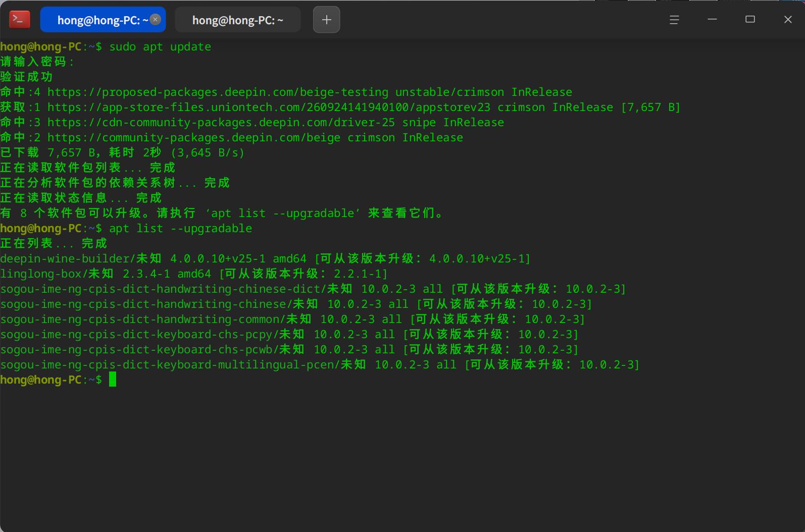Click the community-packages.deepin.com/beige URL
This screenshot has width=805, height=532.
tap(194, 138)
